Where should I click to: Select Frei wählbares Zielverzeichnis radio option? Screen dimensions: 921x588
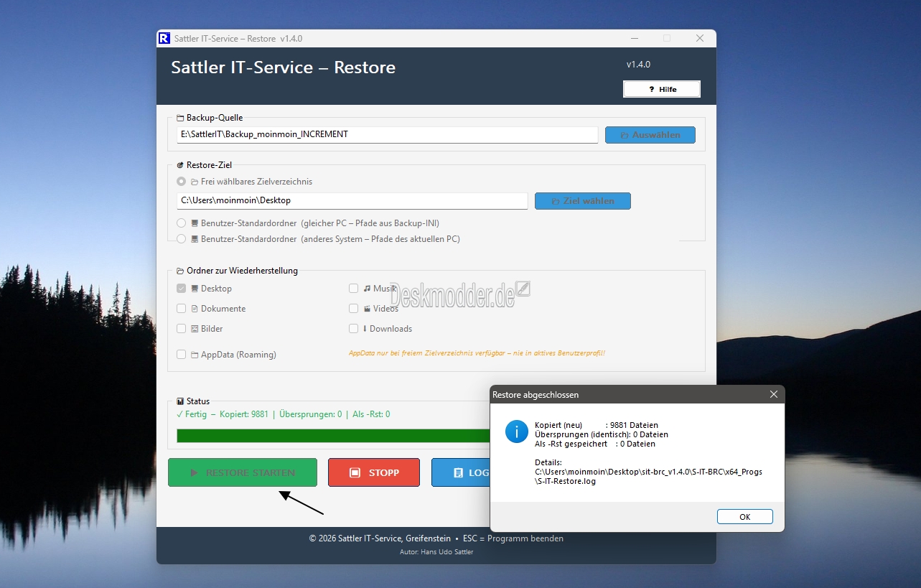[182, 182]
